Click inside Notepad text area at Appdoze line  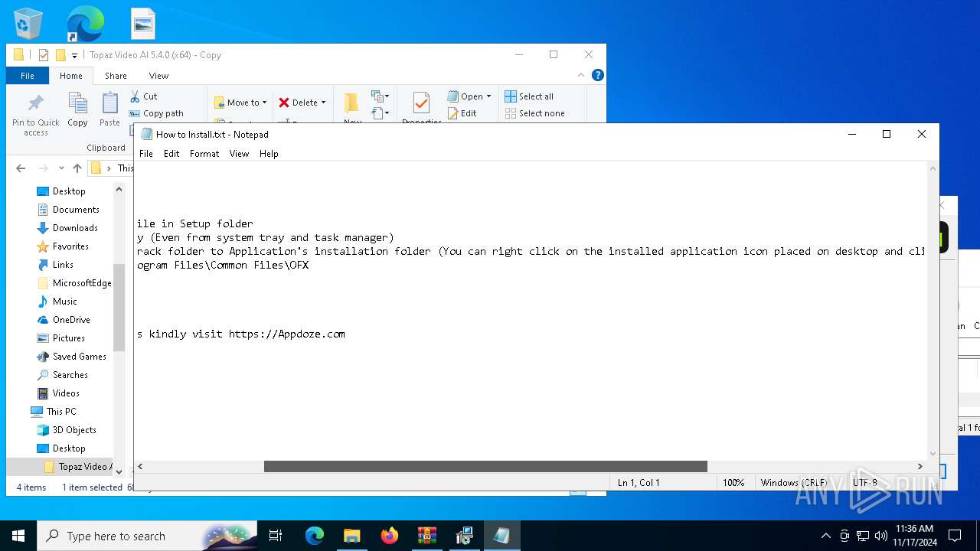tap(241, 334)
